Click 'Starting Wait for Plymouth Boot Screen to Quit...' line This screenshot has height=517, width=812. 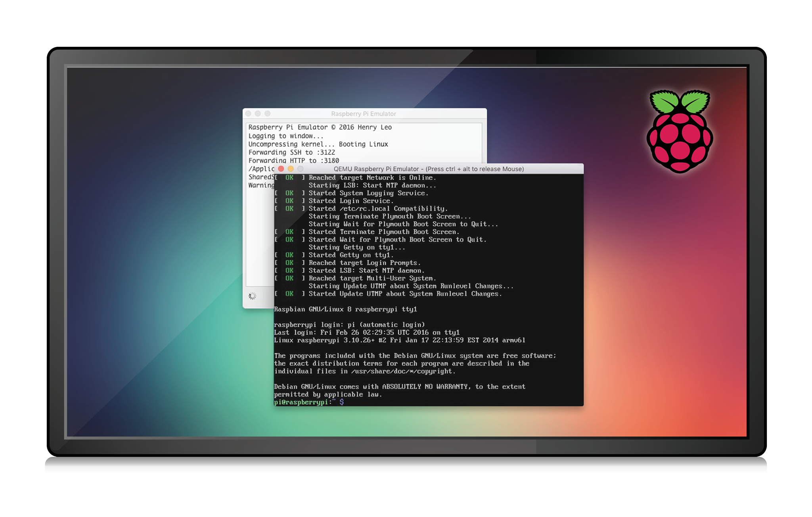coord(403,224)
